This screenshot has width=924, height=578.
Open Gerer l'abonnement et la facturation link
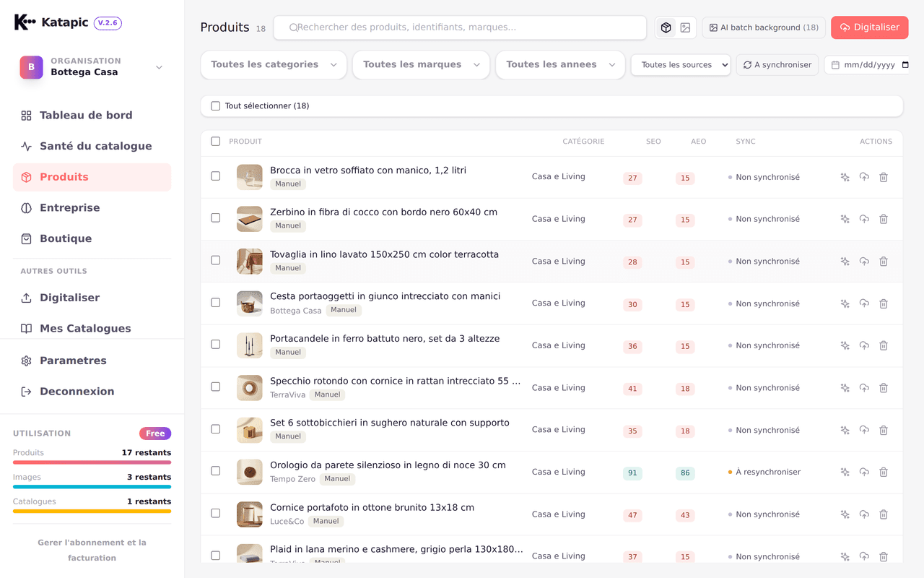point(92,550)
